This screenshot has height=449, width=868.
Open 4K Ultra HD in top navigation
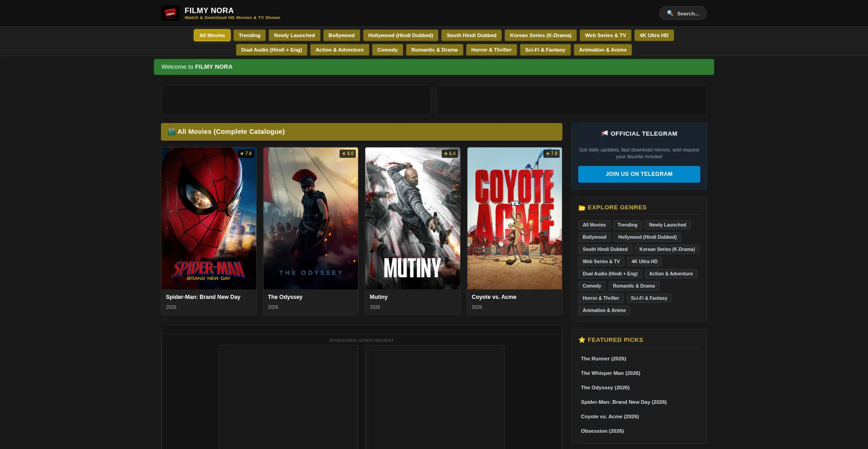click(654, 35)
